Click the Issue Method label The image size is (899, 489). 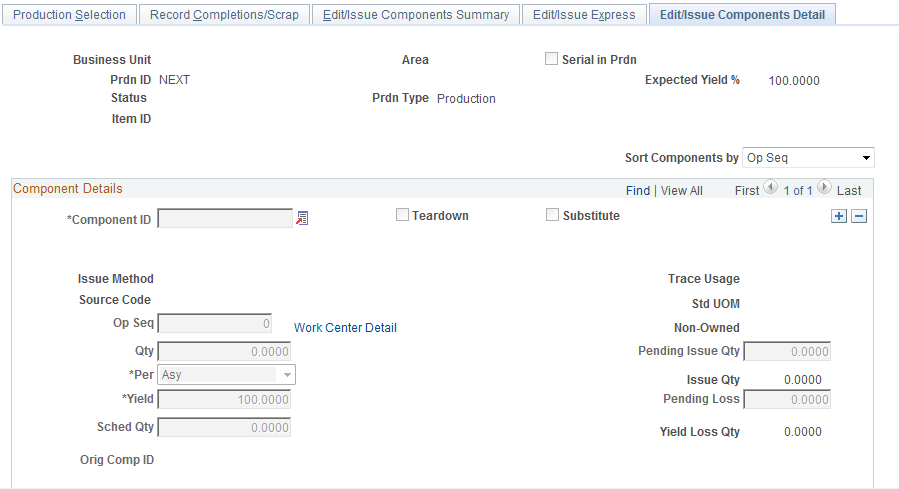[116, 279]
